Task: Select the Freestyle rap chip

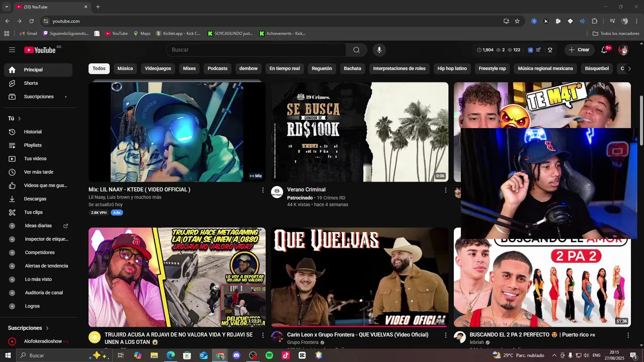Action: coord(493,68)
